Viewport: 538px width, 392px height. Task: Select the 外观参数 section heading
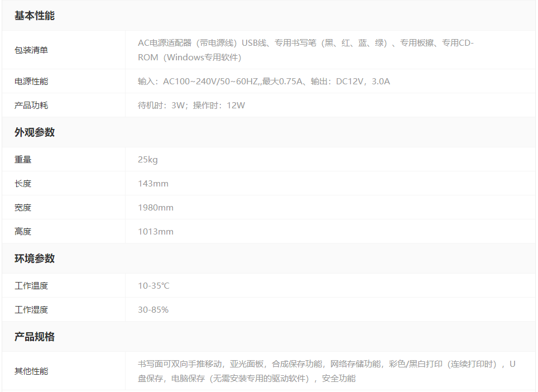click(35, 132)
